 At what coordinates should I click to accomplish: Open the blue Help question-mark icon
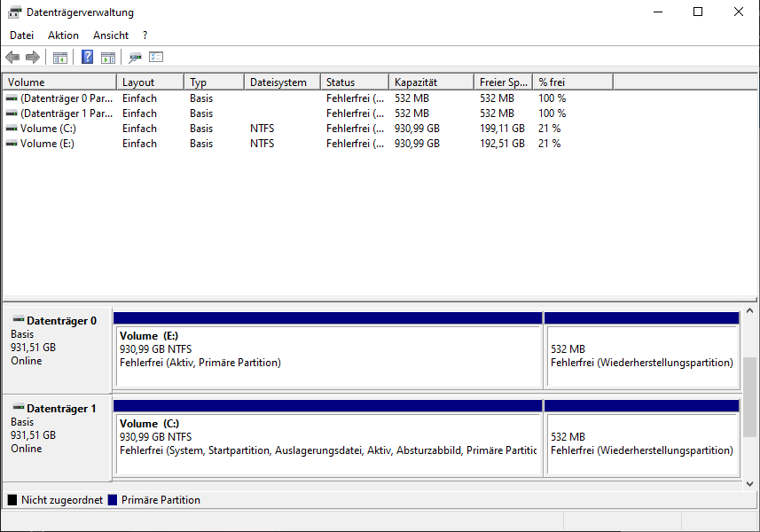[x=87, y=57]
